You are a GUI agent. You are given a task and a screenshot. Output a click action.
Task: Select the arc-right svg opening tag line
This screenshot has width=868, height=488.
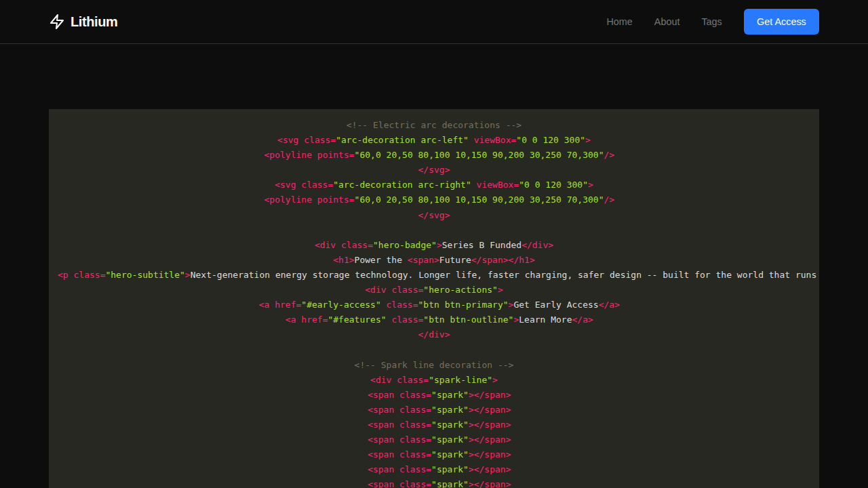click(x=434, y=185)
